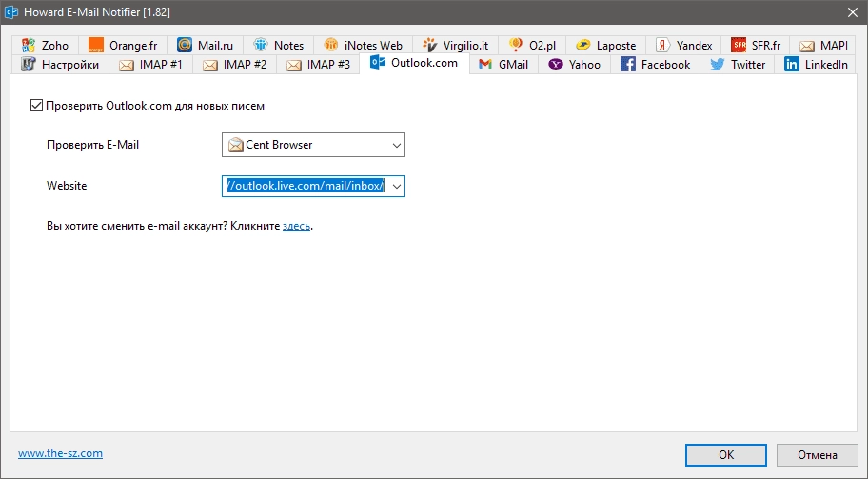This screenshot has width=868, height=479.
Task: Switch to the LinkedIn tab
Action: pos(816,64)
